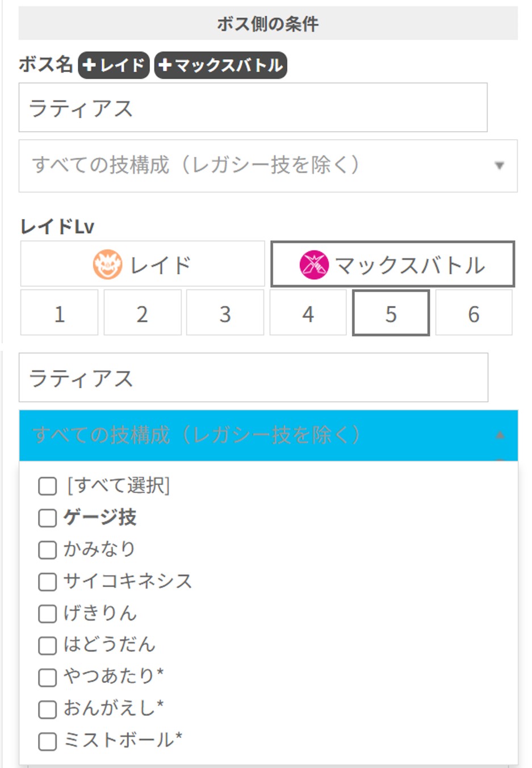532x768 pixels.
Task: Click the upper dropdown's down arrow
Action: (x=499, y=166)
